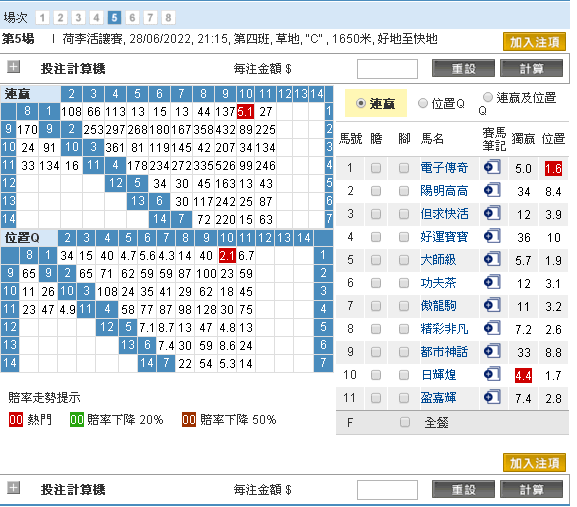
Task: Open racing notes icon for 傲龍駒
Action: 492,305
